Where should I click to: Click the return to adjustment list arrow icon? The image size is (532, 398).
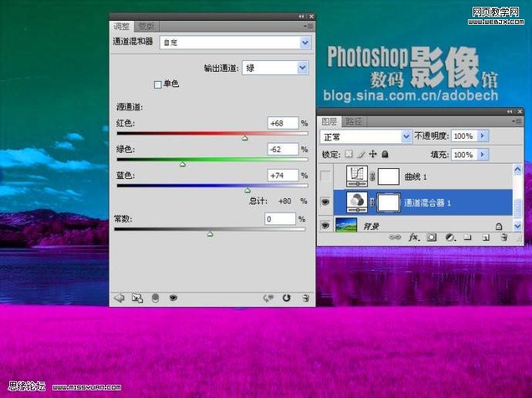point(119,298)
